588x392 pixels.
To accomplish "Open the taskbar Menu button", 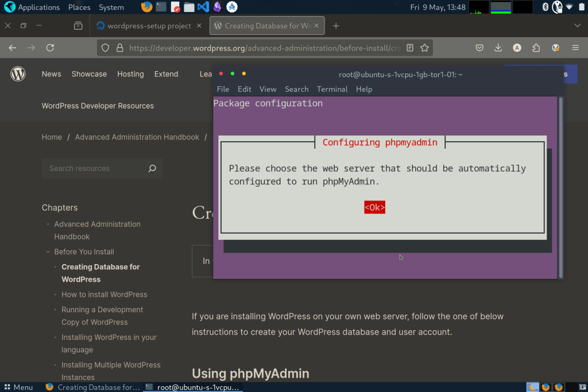I will [x=18, y=387].
